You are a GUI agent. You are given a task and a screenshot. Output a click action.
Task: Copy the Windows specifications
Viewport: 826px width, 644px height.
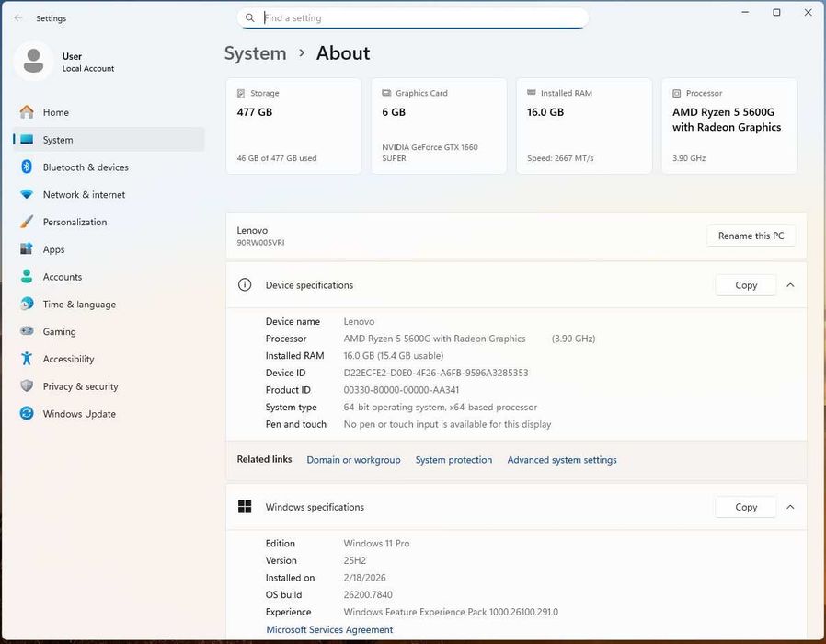(746, 507)
